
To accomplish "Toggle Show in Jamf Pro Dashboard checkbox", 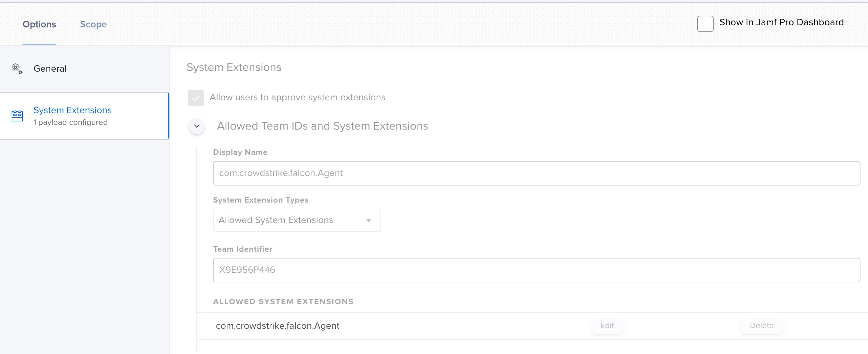I will click(x=705, y=24).
